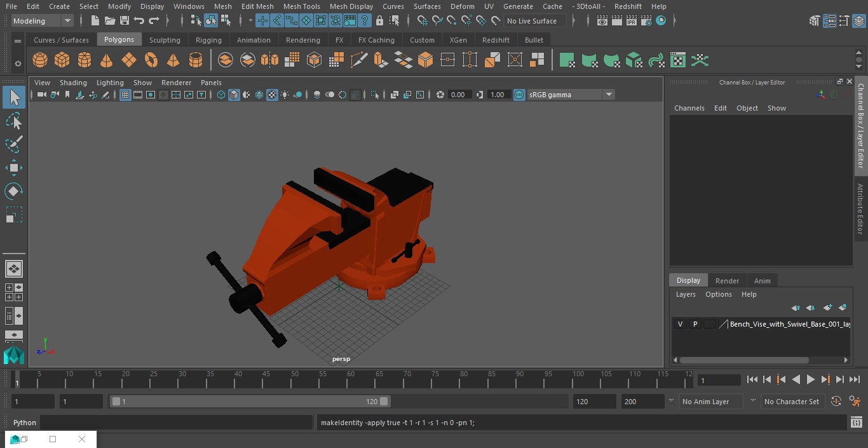Click the new scene icon
The image size is (868, 448).
[95, 21]
